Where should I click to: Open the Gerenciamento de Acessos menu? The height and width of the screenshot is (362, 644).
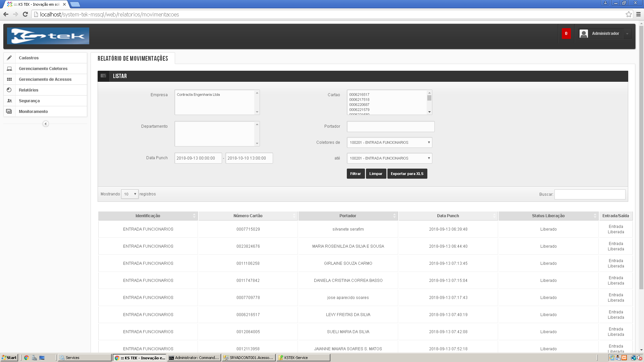point(45,79)
